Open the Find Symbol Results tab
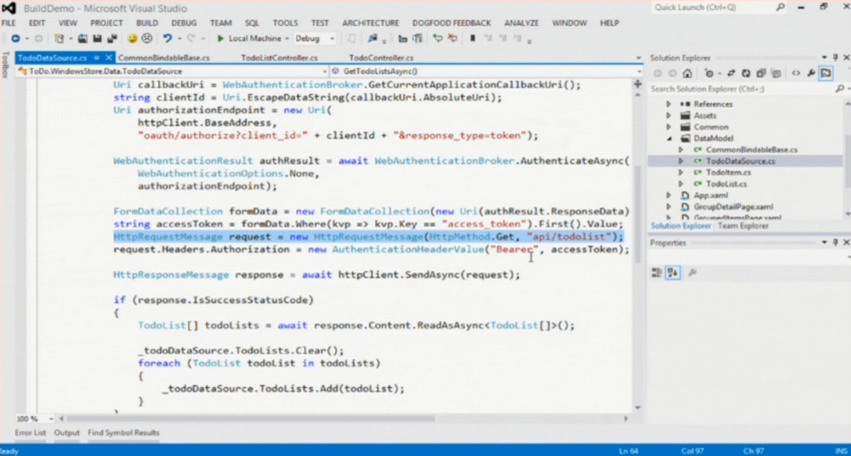Viewport: 851px width, 456px height. tap(124, 433)
